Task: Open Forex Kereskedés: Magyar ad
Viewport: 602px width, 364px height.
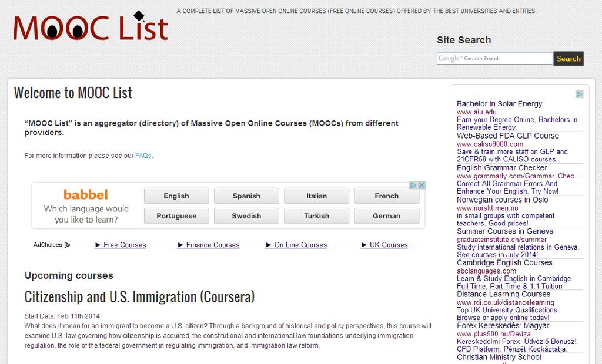Action: (503, 326)
